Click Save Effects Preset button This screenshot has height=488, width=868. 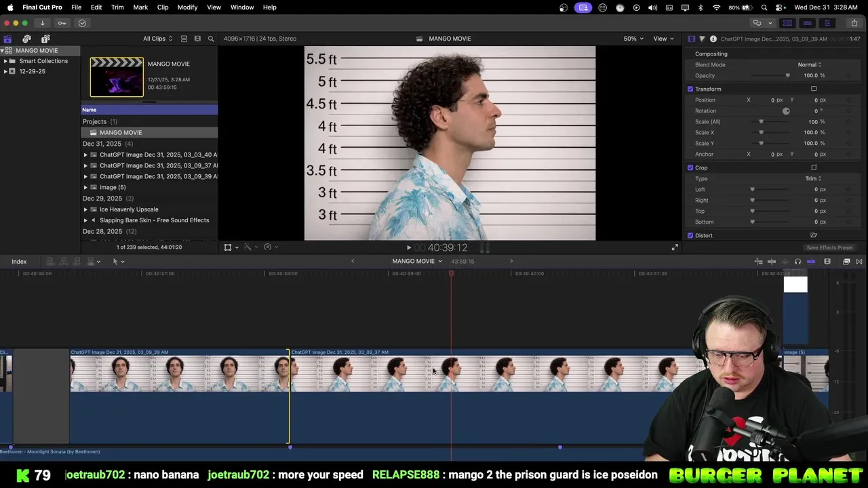[829, 247]
